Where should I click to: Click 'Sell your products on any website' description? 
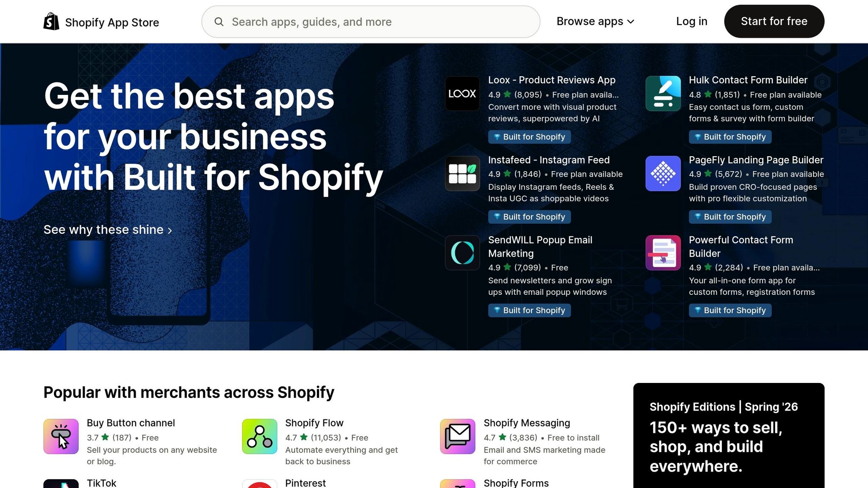click(x=152, y=456)
